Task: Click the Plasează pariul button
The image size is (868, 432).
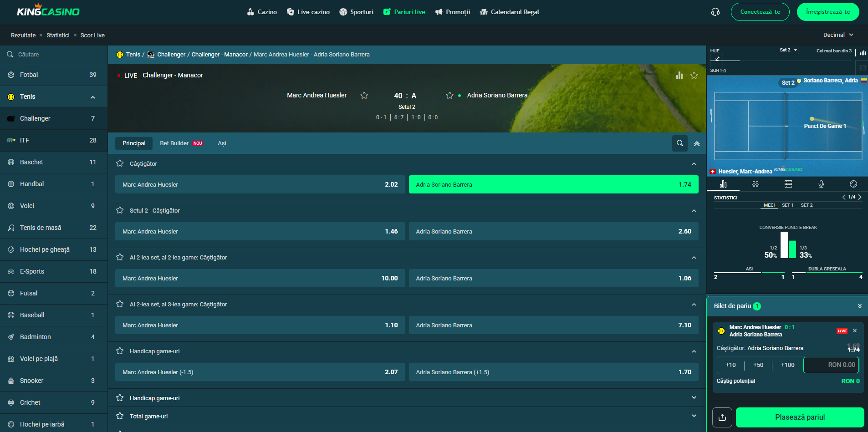Action: pos(800,417)
